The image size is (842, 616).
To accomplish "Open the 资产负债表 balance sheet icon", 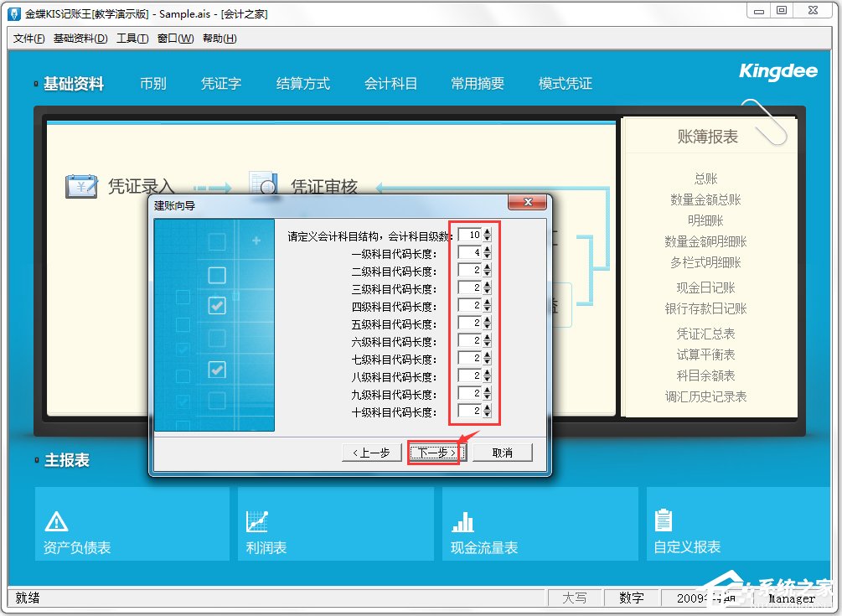I will tap(55, 521).
